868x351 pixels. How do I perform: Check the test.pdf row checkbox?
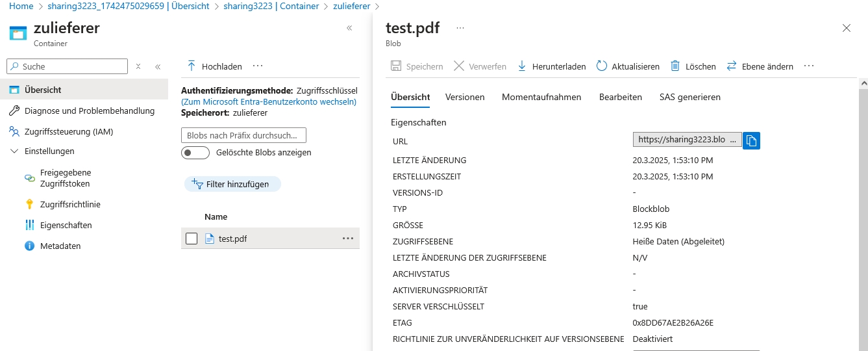pos(192,239)
